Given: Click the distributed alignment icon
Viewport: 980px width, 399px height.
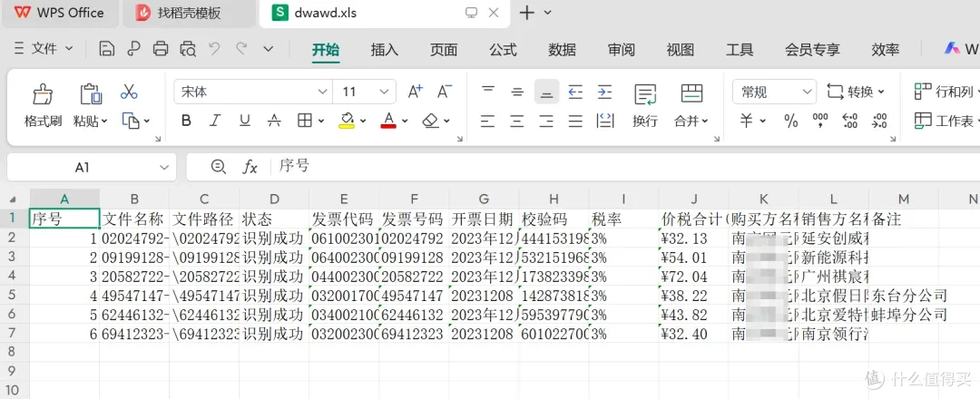Looking at the screenshot, I should [605, 121].
